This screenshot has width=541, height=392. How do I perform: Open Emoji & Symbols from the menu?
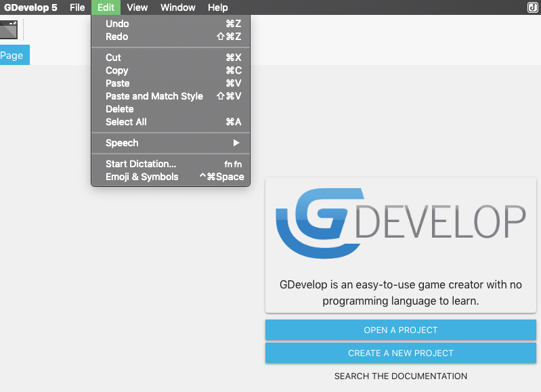pos(171,177)
